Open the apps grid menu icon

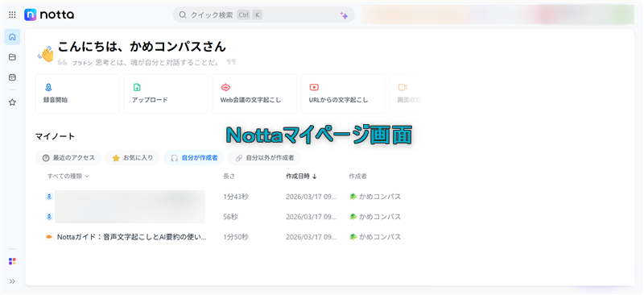pos(12,15)
